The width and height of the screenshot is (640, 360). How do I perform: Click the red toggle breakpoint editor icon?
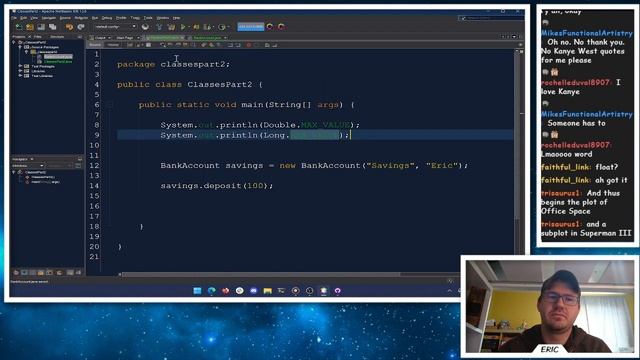(249, 45)
